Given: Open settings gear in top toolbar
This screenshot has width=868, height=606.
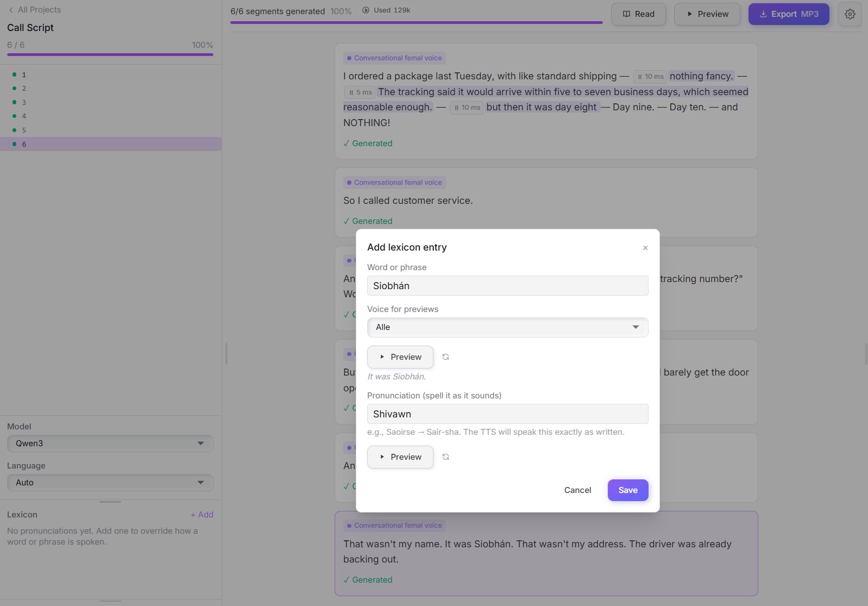Looking at the screenshot, I should (x=850, y=14).
